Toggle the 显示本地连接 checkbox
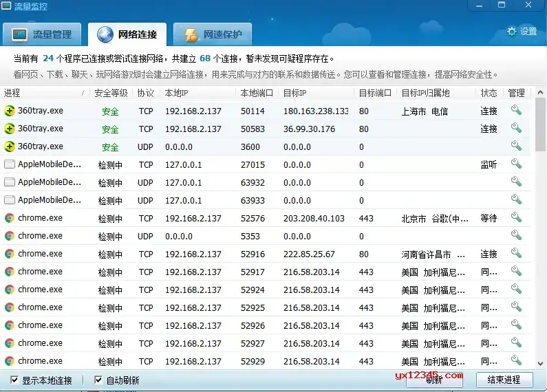The height and width of the screenshot is (392, 547). pos(14,380)
